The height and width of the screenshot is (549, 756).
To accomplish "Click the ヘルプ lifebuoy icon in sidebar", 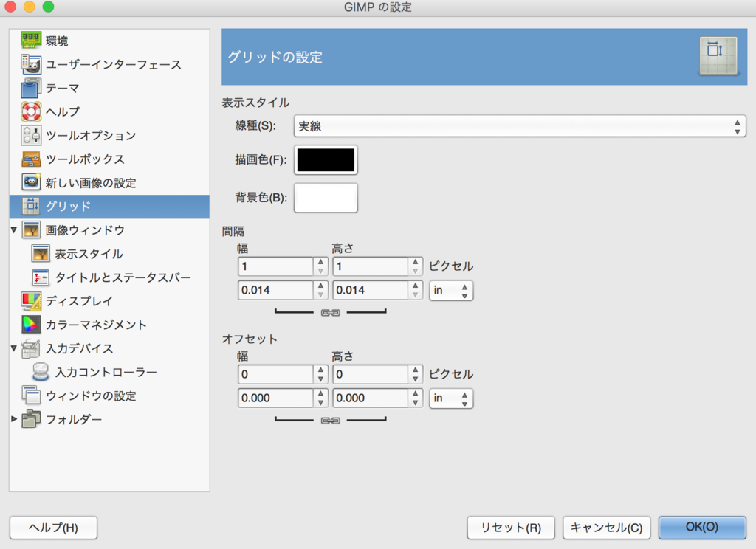I will click(x=31, y=111).
